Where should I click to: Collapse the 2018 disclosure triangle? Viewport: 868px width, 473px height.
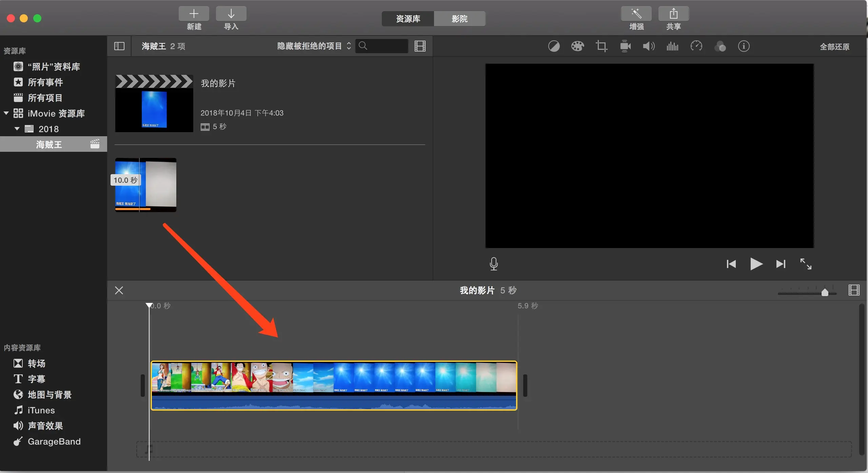coord(17,129)
